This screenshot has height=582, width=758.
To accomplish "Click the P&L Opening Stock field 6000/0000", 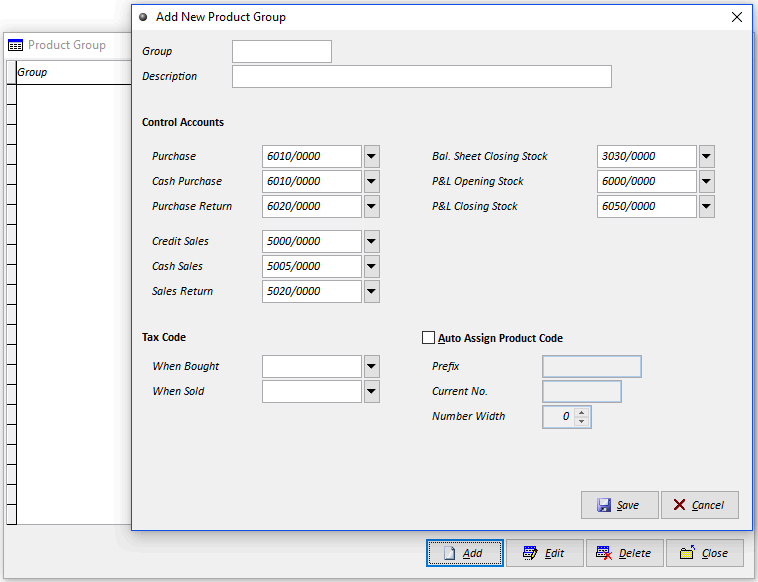I will 647,181.
